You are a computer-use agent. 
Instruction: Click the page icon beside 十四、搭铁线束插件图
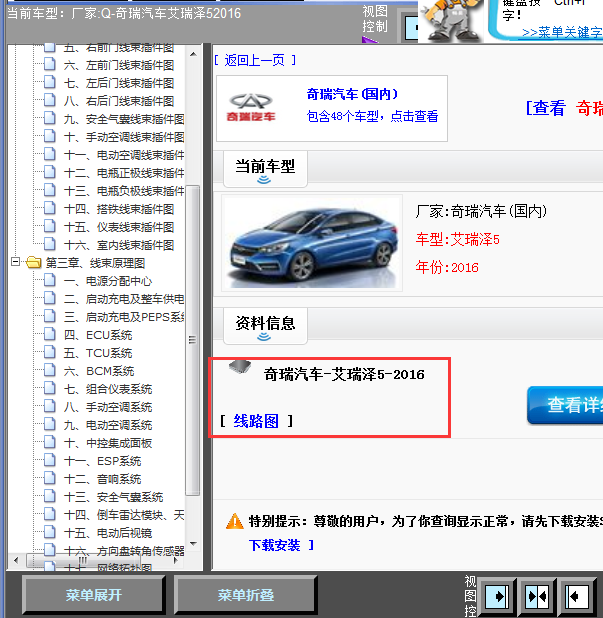pos(50,208)
